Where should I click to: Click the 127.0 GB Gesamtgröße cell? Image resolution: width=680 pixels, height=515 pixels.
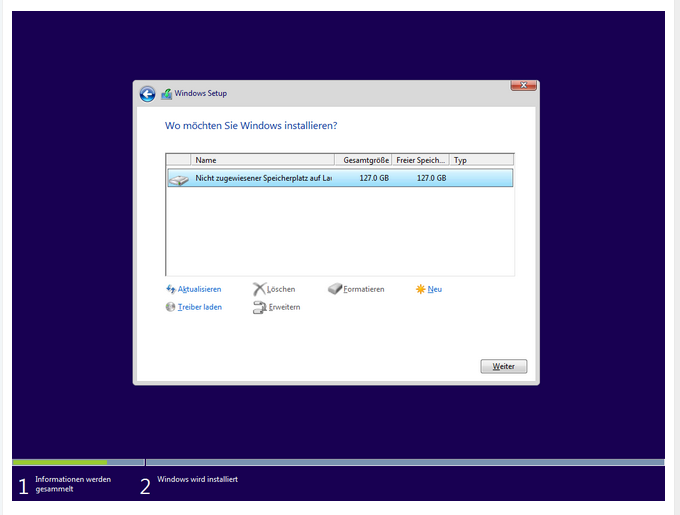coord(374,178)
